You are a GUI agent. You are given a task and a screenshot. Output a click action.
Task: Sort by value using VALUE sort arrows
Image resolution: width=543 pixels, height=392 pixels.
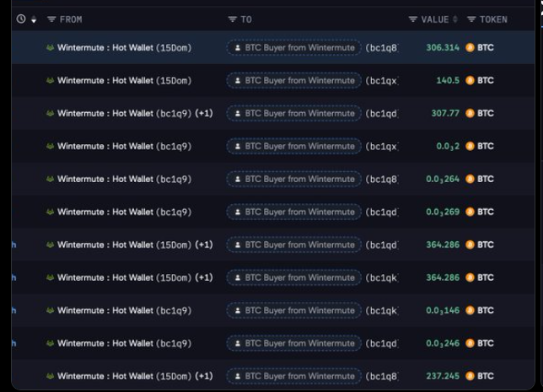455,19
